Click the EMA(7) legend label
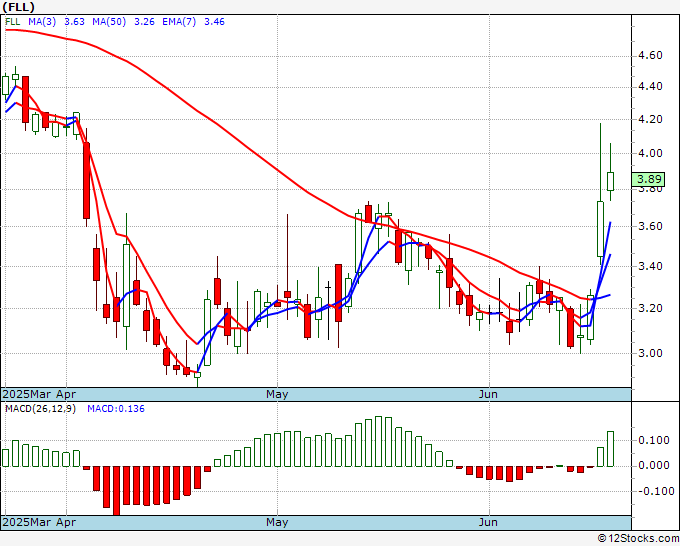The image size is (680, 546). [x=179, y=22]
